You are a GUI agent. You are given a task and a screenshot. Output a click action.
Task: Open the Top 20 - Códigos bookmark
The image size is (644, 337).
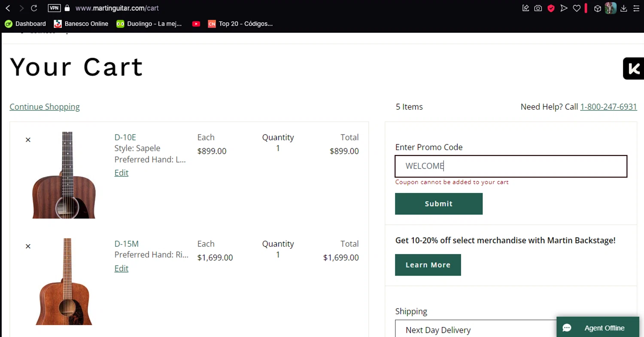coord(240,24)
